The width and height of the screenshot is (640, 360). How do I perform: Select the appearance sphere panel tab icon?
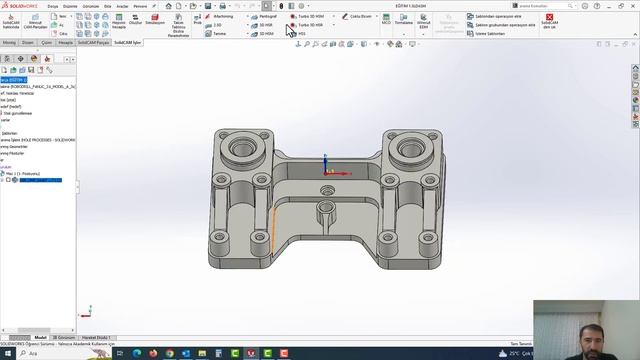pyautogui.click(x=34, y=59)
